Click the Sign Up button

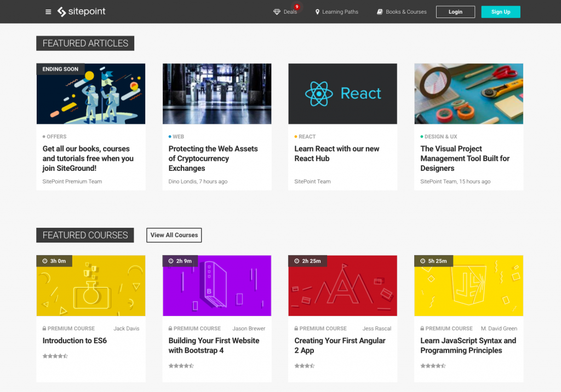pyautogui.click(x=501, y=12)
